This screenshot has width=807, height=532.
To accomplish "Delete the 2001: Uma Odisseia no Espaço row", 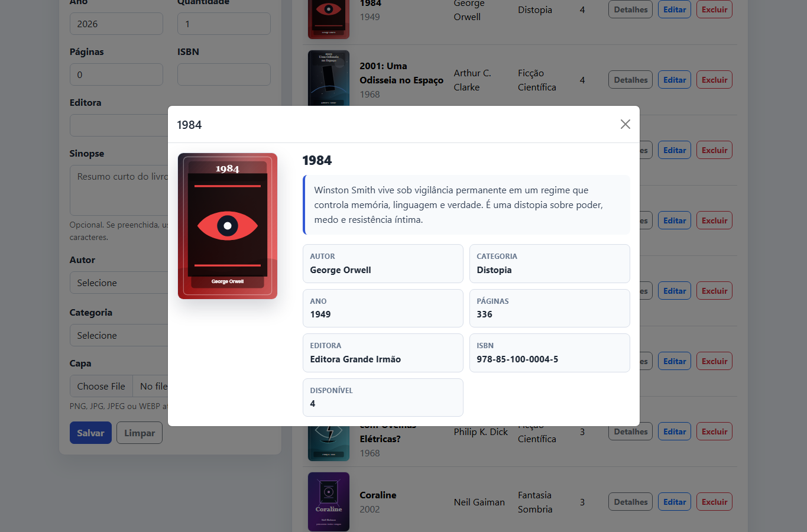I will [x=714, y=80].
